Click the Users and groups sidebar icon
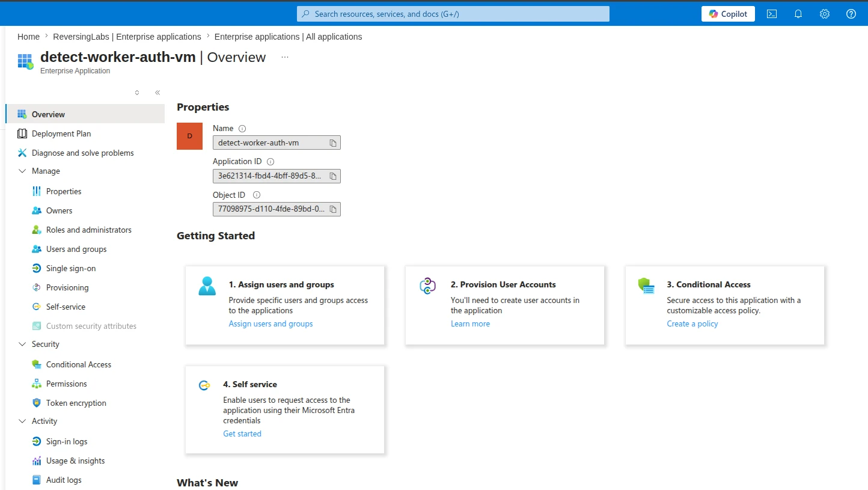Image resolution: width=868 pixels, height=490 pixels. point(36,249)
